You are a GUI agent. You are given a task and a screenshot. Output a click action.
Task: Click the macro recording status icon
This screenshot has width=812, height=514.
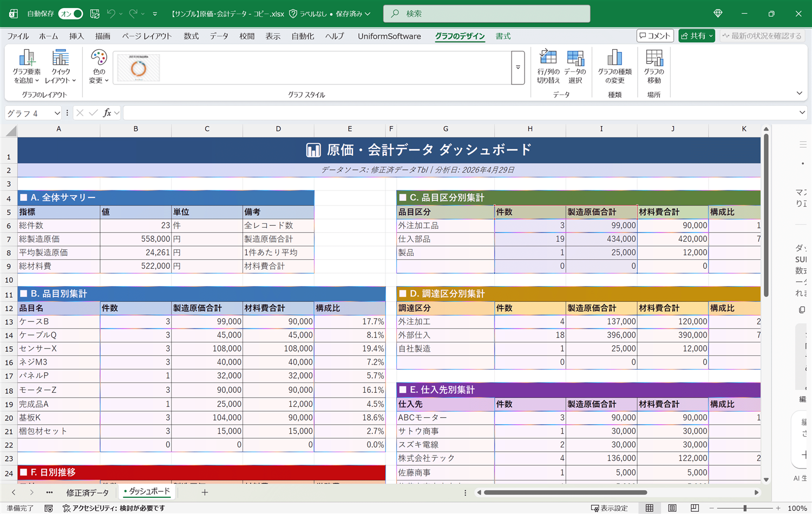[49, 508]
